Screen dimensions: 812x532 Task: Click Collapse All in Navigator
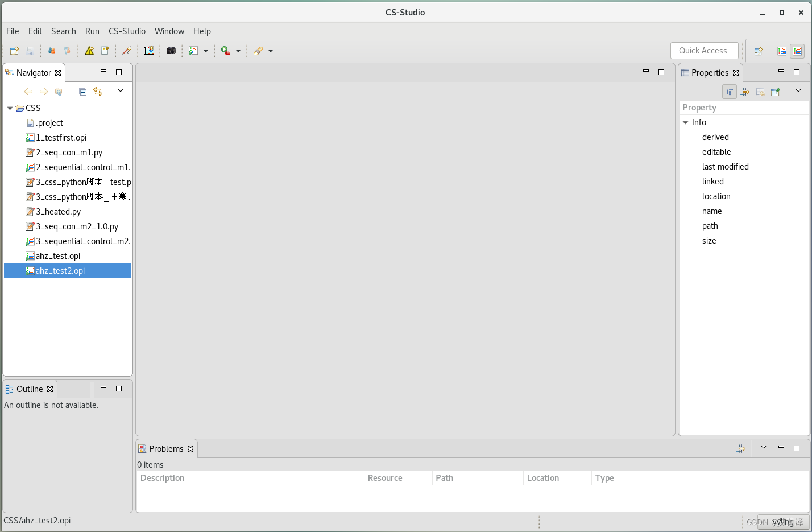pyautogui.click(x=82, y=92)
